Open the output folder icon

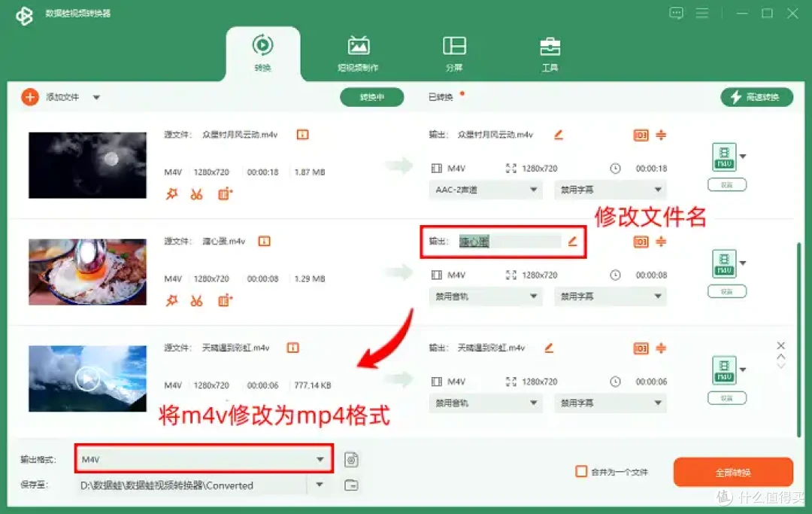pyautogui.click(x=351, y=485)
